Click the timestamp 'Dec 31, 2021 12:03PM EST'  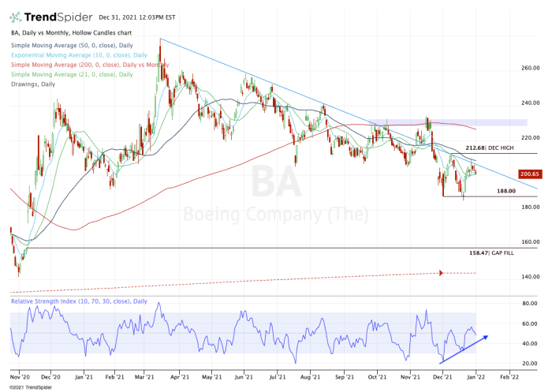(x=137, y=17)
